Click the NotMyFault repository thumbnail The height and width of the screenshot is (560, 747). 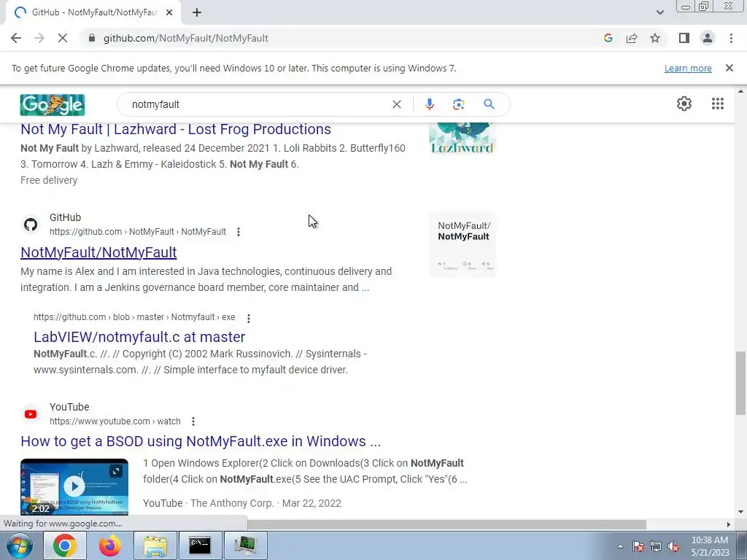click(462, 244)
